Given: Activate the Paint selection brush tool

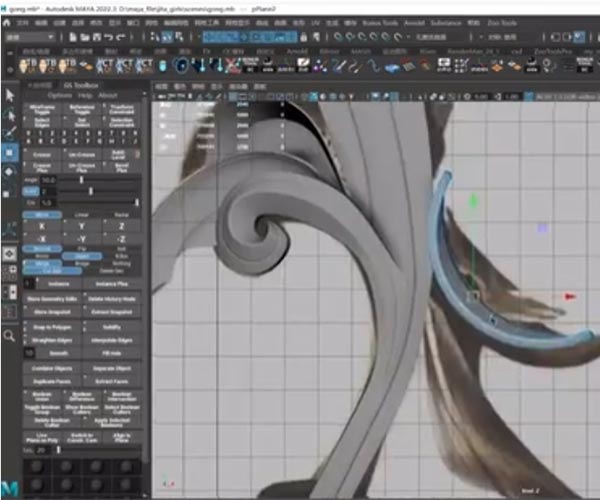Looking at the screenshot, I should [x=10, y=132].
